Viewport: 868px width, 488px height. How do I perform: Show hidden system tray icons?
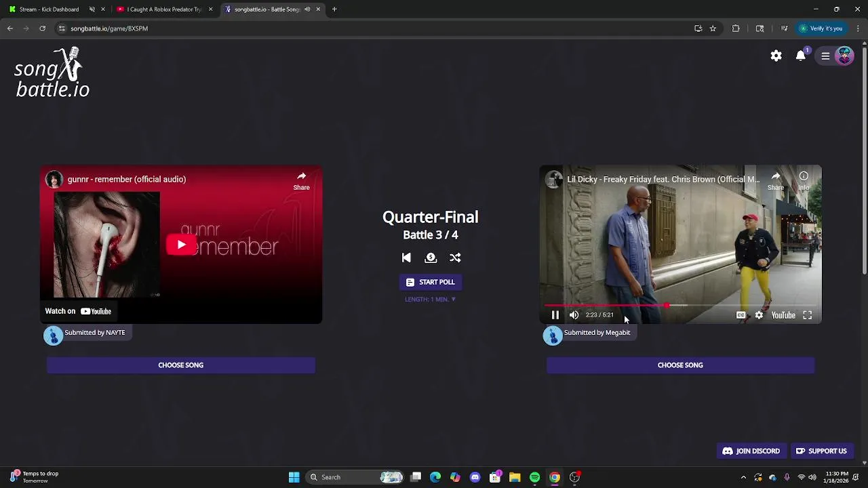pyautogui.click(x=743, y=477)
